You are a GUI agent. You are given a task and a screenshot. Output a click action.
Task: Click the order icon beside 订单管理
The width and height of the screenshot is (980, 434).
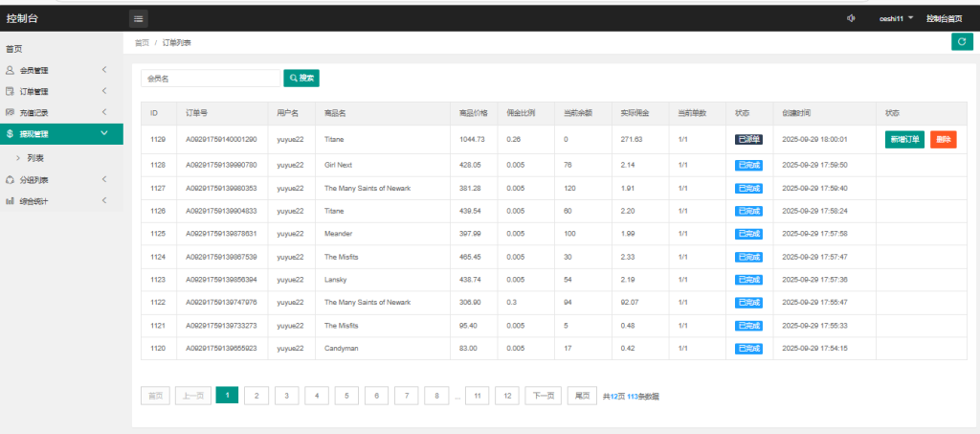tap(10, 91)
